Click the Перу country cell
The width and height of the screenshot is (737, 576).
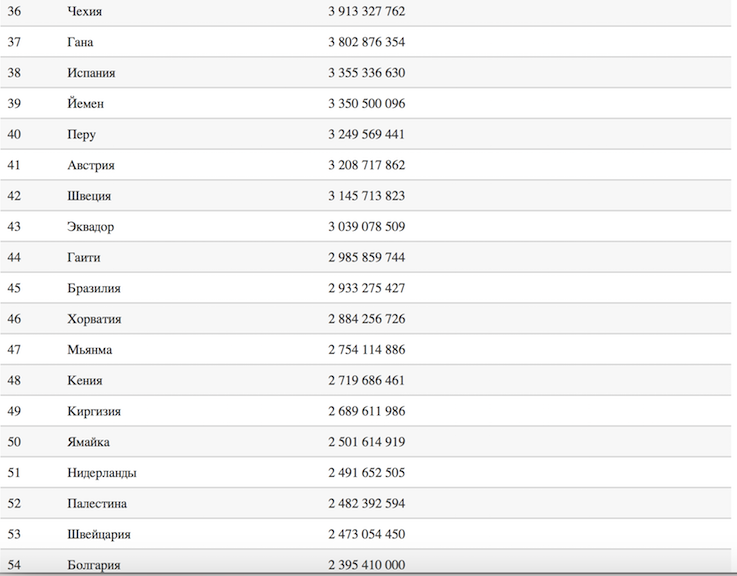(81, 135)
